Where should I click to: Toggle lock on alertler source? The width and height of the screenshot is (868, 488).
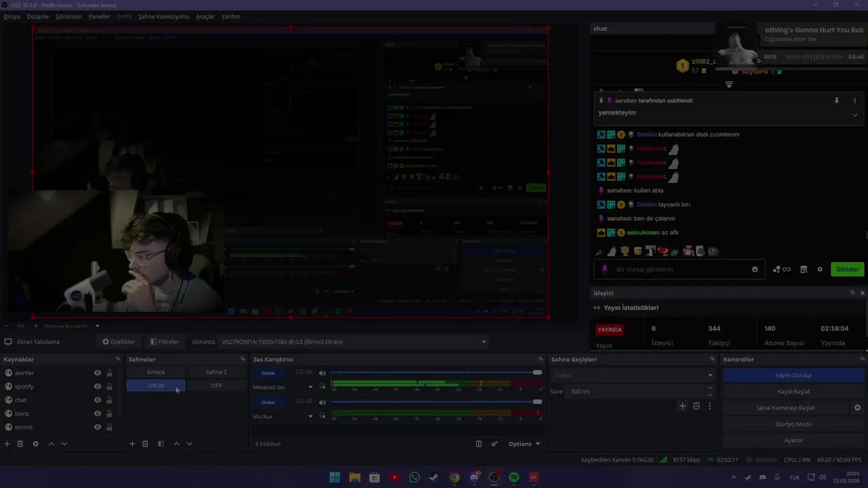coord(109,373)
